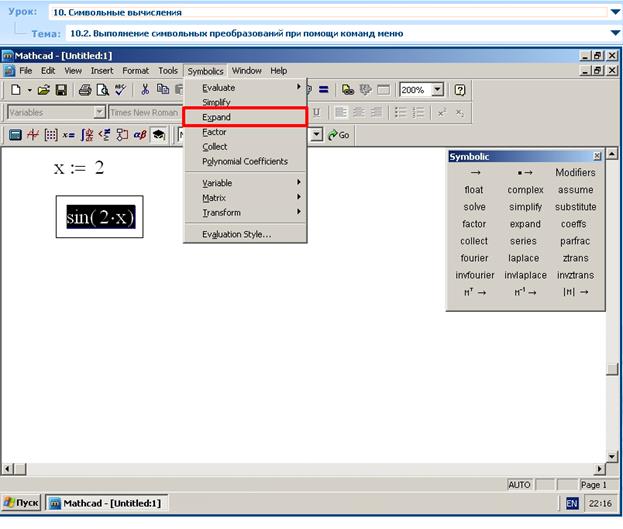The height and width of the screenshot is (529, 623).
Task: Click float in the Symbolic panel
Action: coord(474,190)
